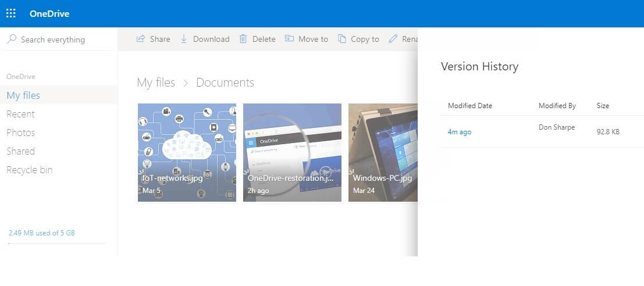Click the Move to toolbar button
Image resolution: width=644 pixels, height=286 pixels.
[307, 39]
